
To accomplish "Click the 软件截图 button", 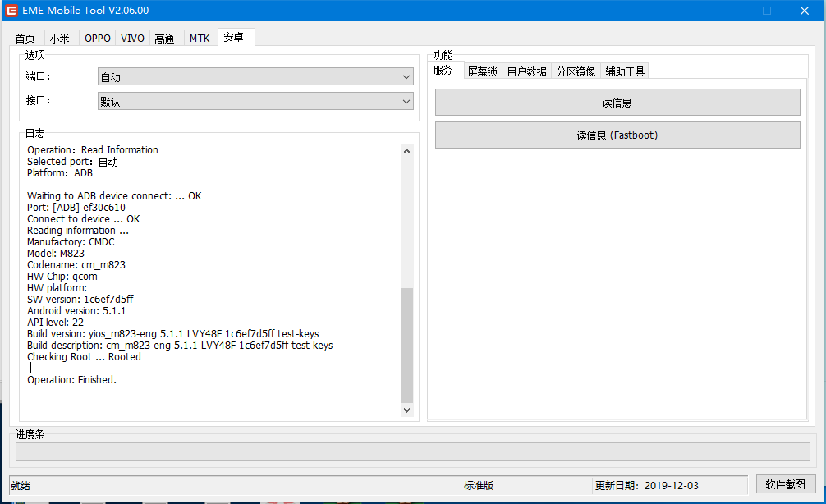I will click(x=786, y=484).
